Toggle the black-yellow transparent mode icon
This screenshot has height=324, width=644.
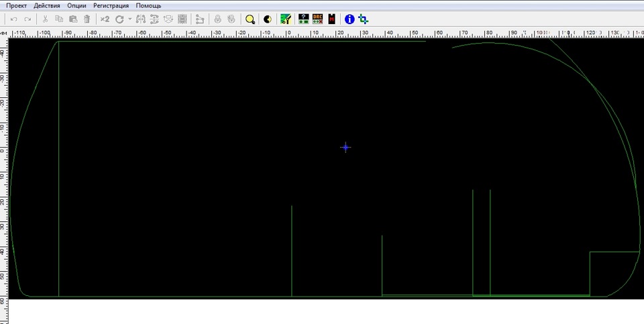tap(268, 19)
